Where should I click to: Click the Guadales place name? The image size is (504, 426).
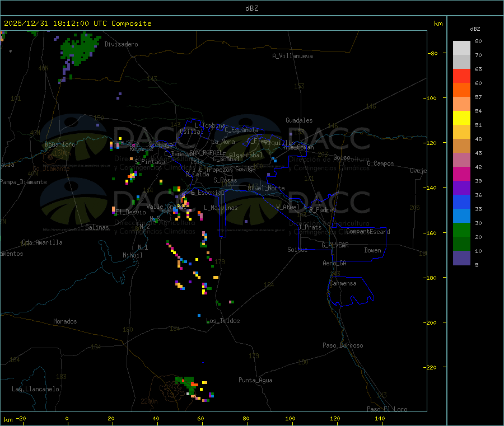click(x=299, y=120)
